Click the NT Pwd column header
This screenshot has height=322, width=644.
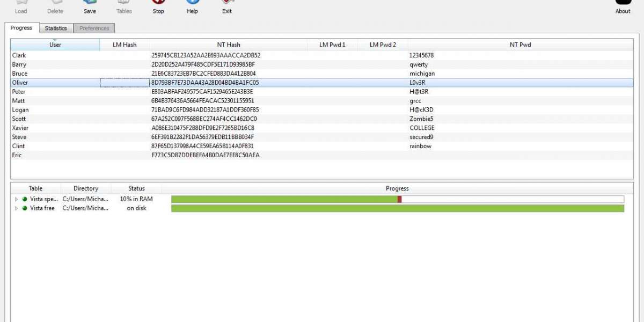point(520,45)
